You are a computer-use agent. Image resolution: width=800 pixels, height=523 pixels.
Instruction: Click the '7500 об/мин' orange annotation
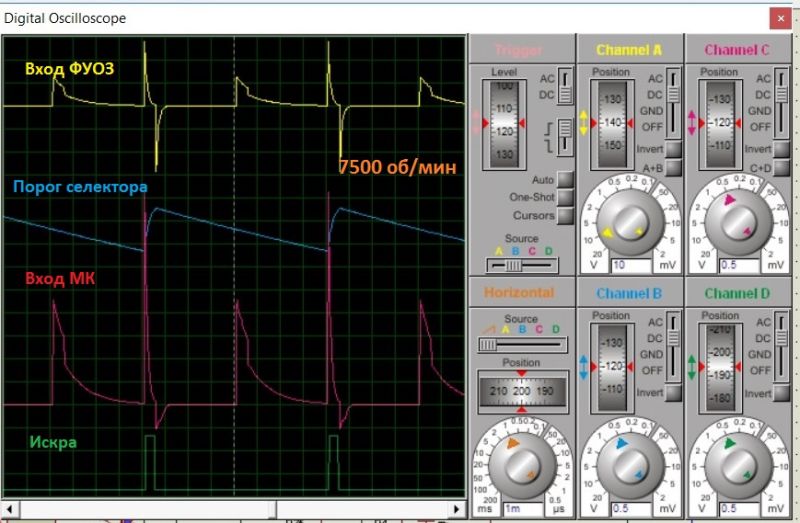pos(397,167)
